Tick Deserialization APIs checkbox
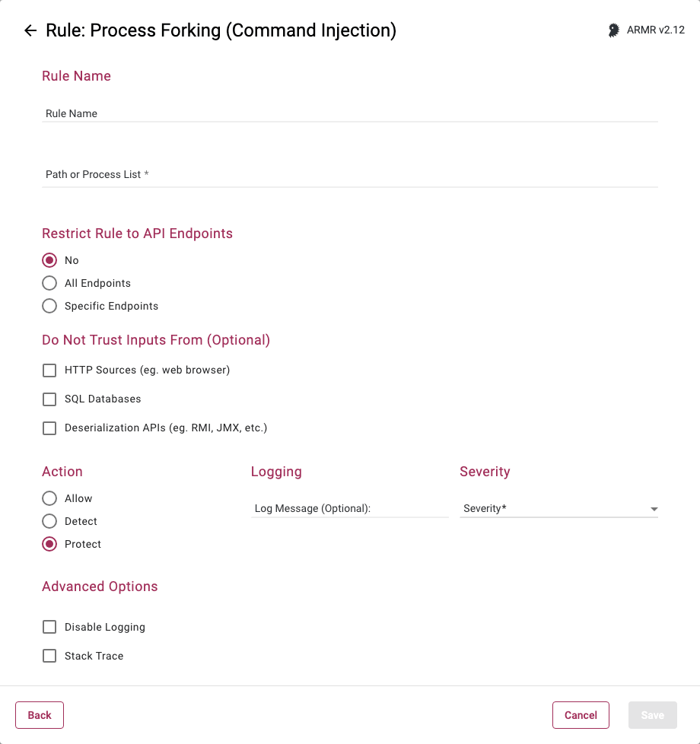 click(x=49, y=428)
